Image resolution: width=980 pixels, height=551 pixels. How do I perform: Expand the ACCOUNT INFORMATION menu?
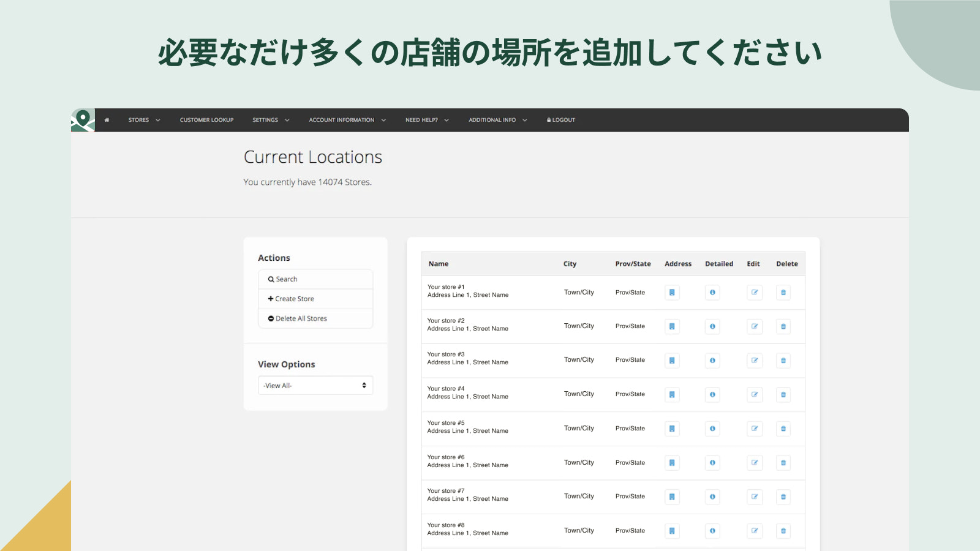[x=347, y=120]
